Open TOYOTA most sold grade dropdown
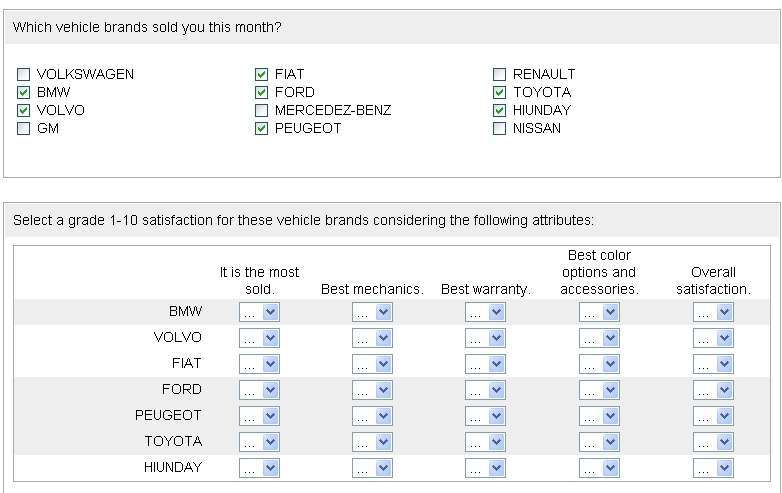The height and width of the screenshot is (493, 782). coord(259,442)
